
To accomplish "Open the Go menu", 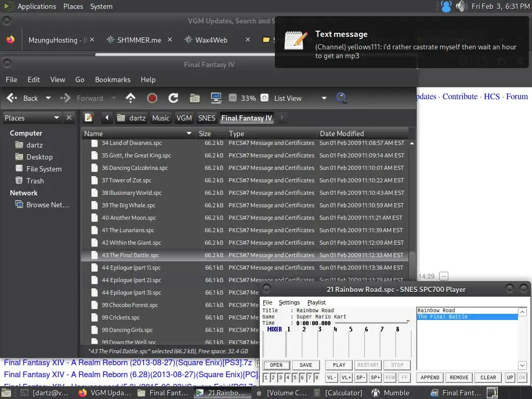I will 79,79.
